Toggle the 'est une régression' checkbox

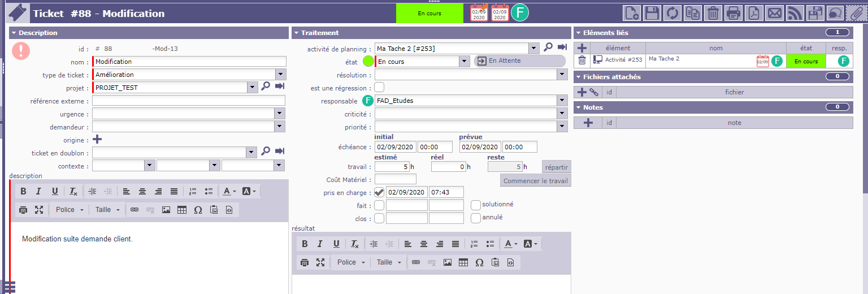pos(379,87)
